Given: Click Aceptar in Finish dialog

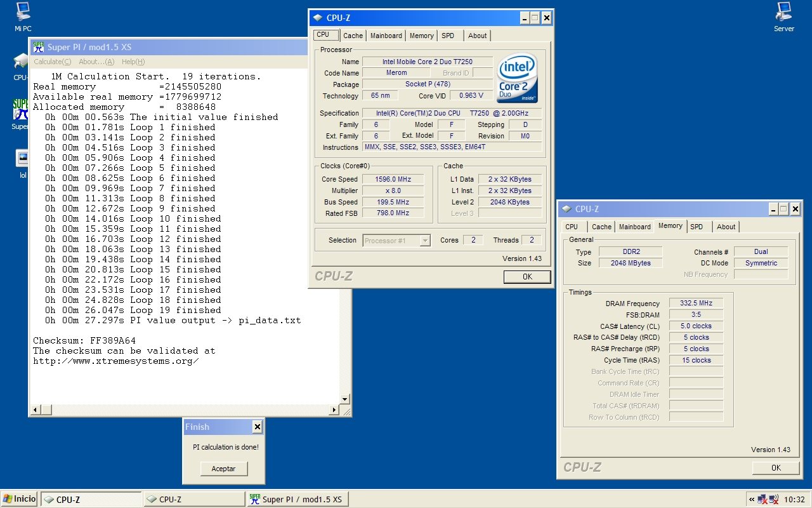Looking at the screenshot, I should [223, 469].
